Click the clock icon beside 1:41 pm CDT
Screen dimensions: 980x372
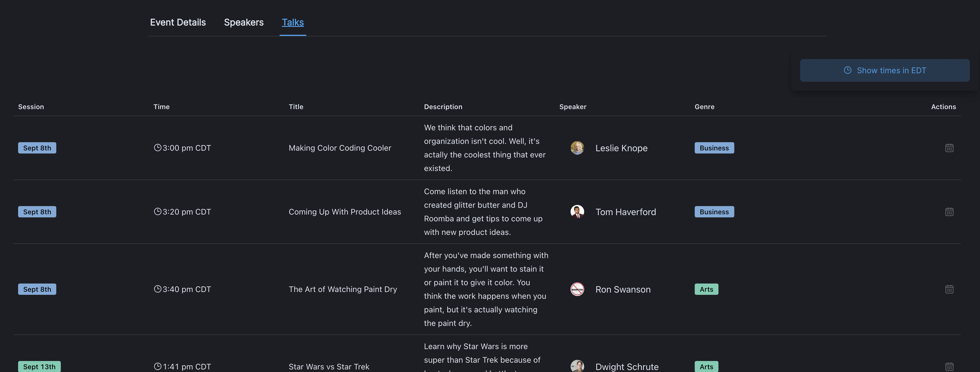tap(157, 366)
